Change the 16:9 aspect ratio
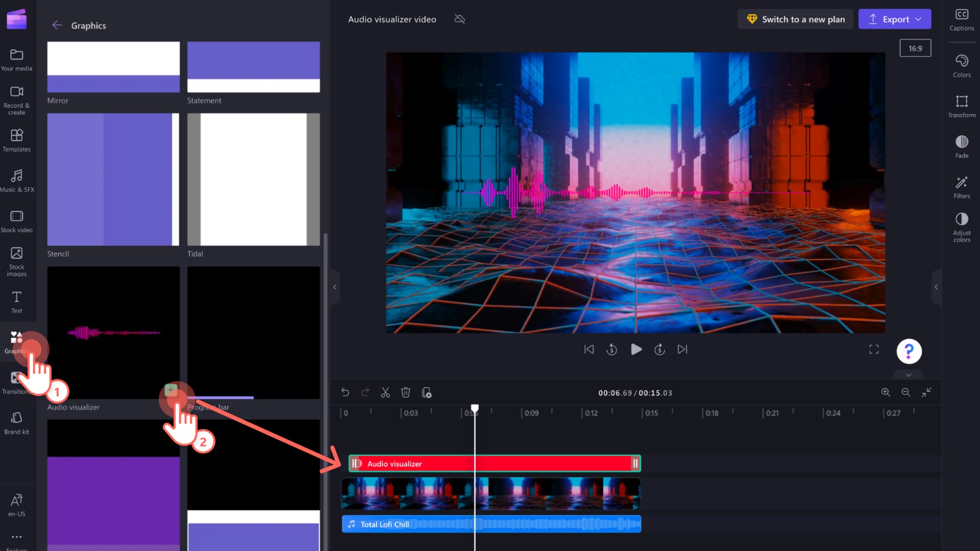This screenshot has width=980, height=551. (915, 48)
